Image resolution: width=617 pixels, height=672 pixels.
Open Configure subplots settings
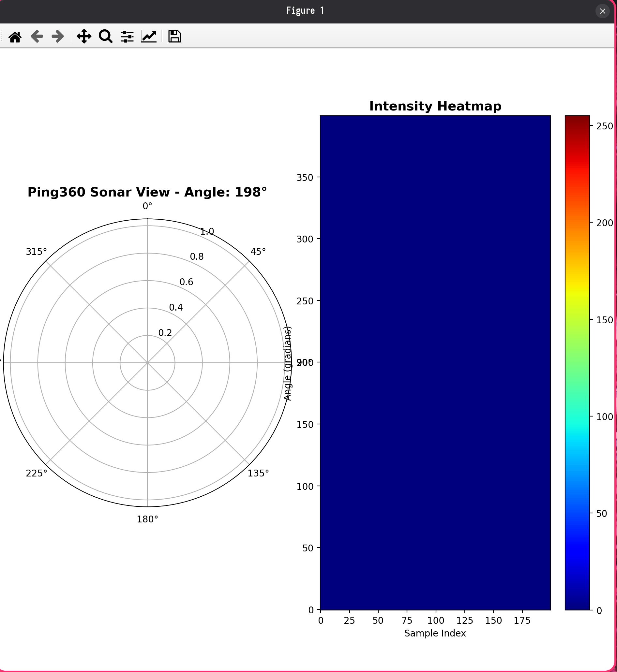127,37
